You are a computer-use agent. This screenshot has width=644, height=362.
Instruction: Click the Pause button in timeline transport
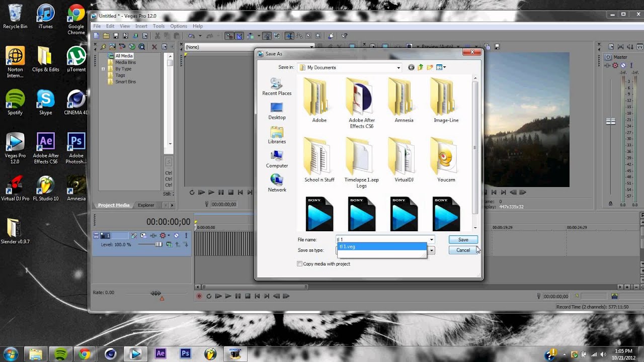[238, 297]
